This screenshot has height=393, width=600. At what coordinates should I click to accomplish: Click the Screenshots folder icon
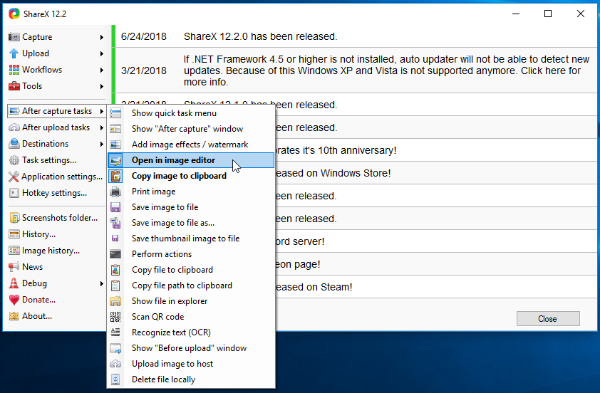14,218
